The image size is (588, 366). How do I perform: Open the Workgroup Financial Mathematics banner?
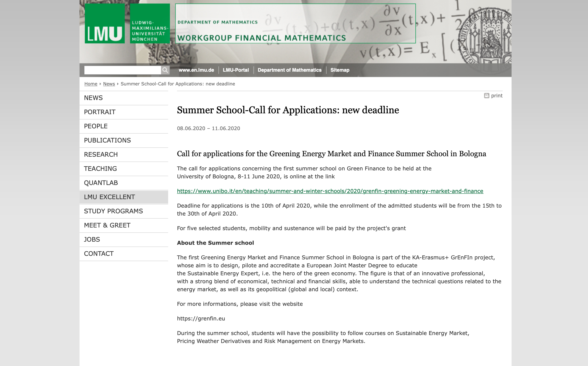coord(296,23)
